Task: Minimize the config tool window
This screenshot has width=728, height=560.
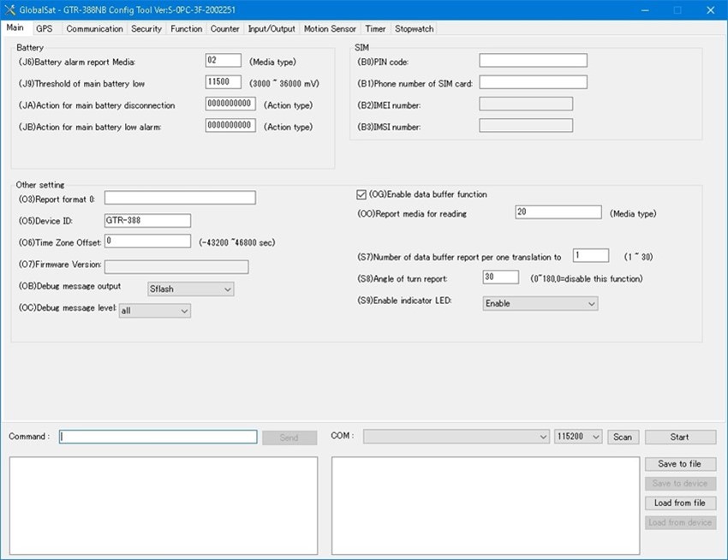Action: tap(645, 10)
